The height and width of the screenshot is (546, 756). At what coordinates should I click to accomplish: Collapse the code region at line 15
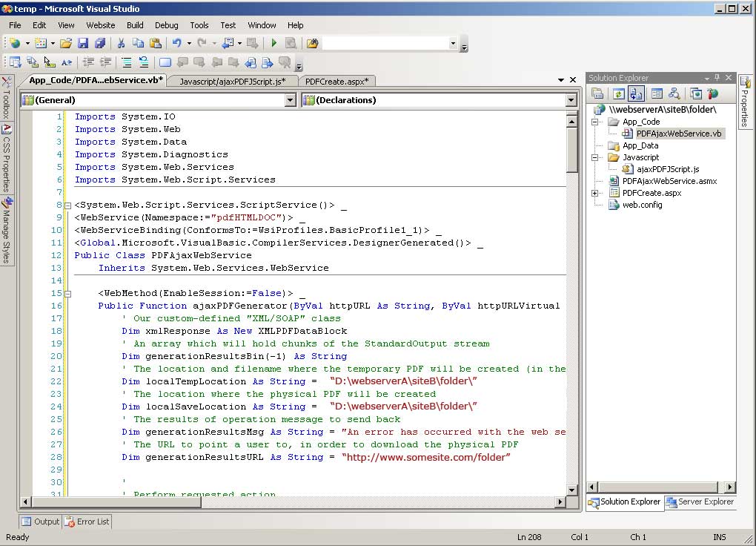(x=68, y=294)
